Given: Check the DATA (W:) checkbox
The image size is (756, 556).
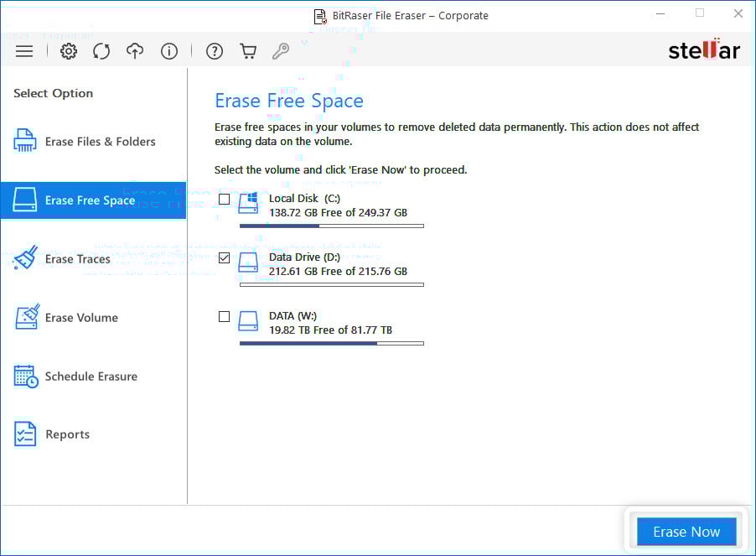Looking at the screenshot, I should tap(224, 316).
